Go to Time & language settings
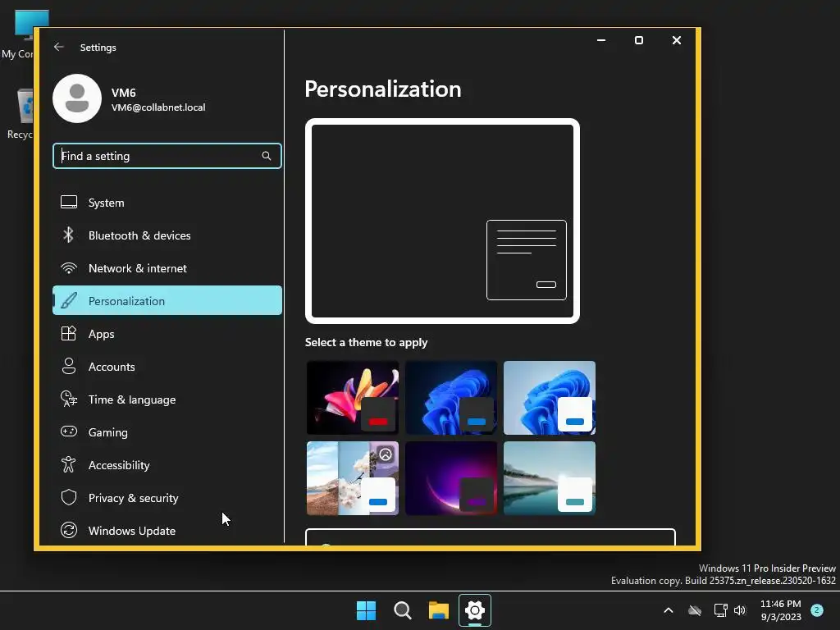 pyautogui.click(x=167, y=399)
